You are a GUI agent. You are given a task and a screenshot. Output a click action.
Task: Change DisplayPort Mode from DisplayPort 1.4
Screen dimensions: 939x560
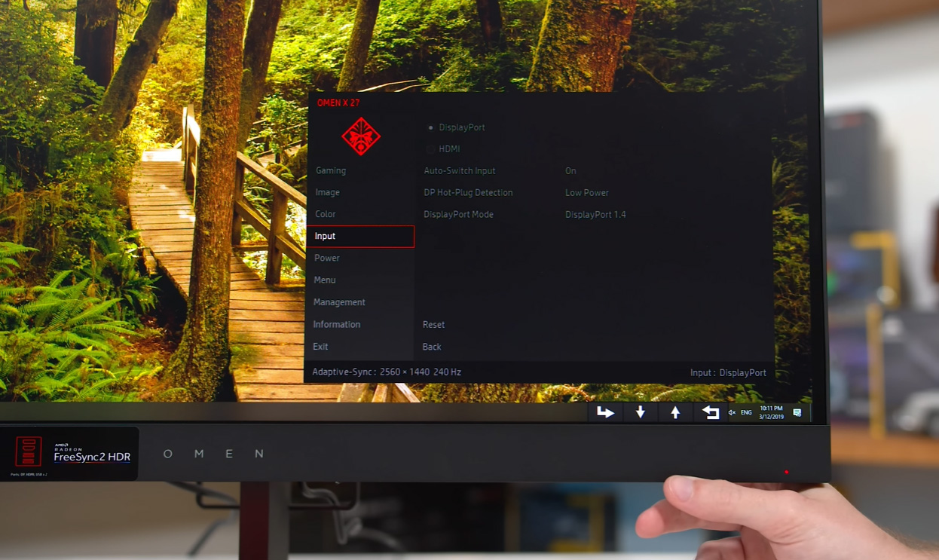[x=460, y=214]
